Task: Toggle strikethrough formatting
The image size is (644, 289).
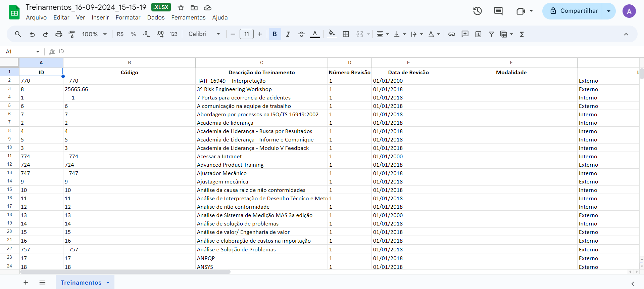Action: click(301, 34)
